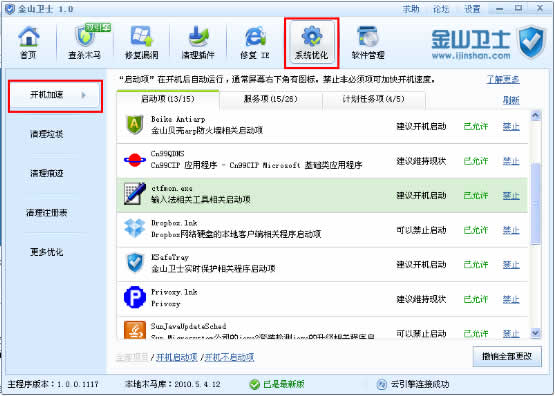Select 开机加速 in the sidebar
Screen dimensions: 555x396
click(55, 96)
